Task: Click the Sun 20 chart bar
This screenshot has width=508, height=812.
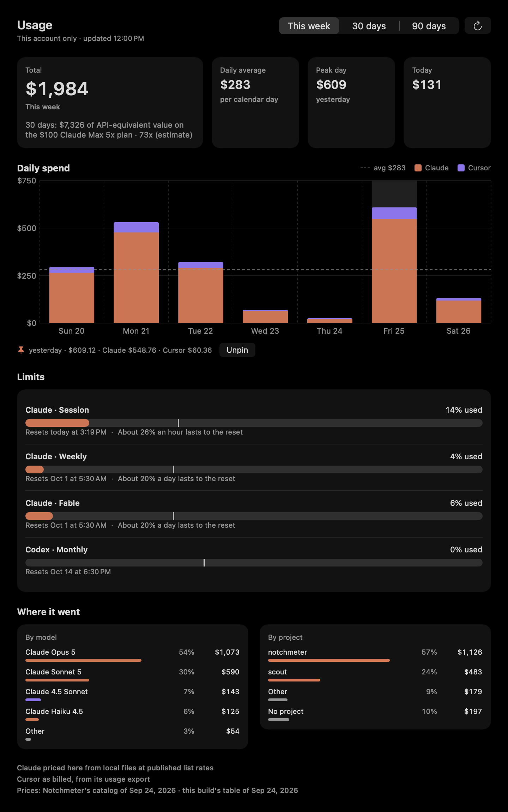Action: click(72, 295)
